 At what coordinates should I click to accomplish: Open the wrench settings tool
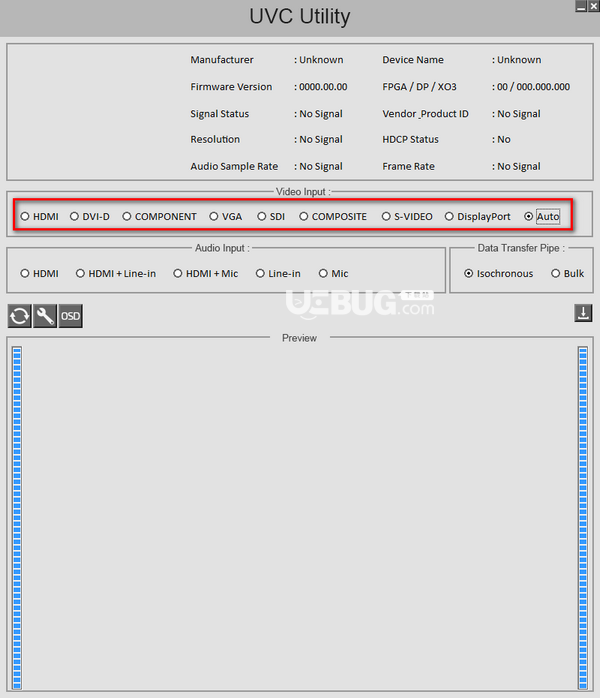click(x=45, y=316)
